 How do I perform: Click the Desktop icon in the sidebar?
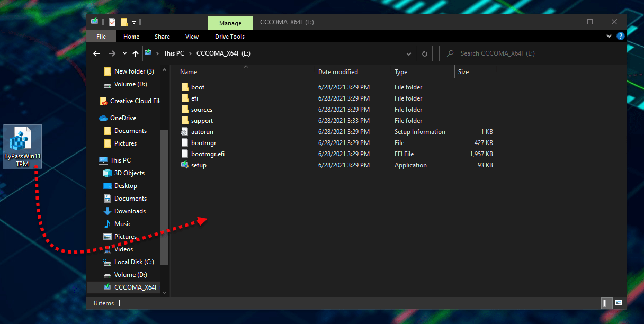point(108,186)
